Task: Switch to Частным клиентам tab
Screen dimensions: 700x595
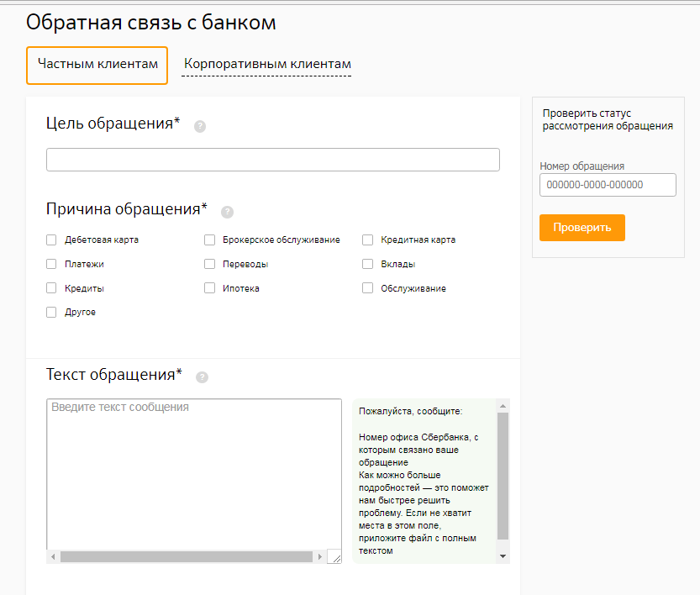Action: (97, 65)
